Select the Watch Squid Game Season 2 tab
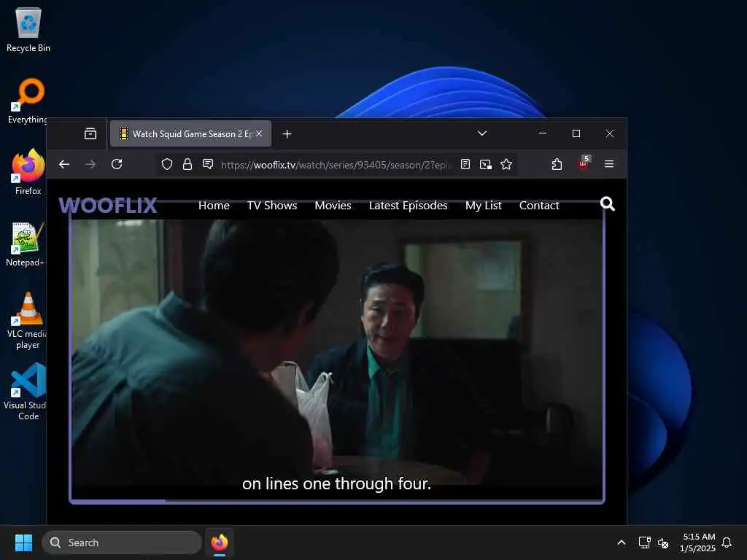 [190, 134]
